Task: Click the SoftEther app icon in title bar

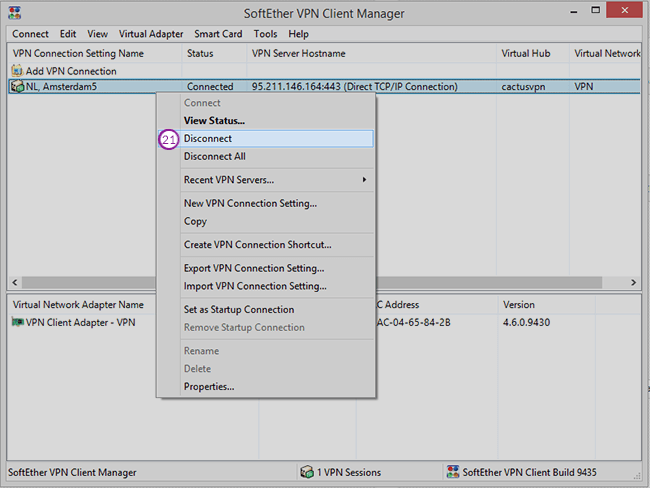Action: click(x=15, y=12)
